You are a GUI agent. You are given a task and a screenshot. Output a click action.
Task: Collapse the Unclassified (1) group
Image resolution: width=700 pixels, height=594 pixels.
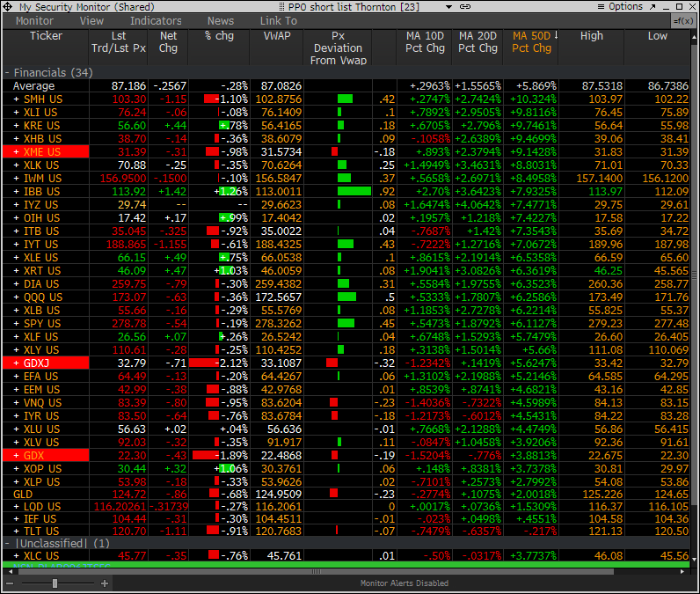point(7,544)
